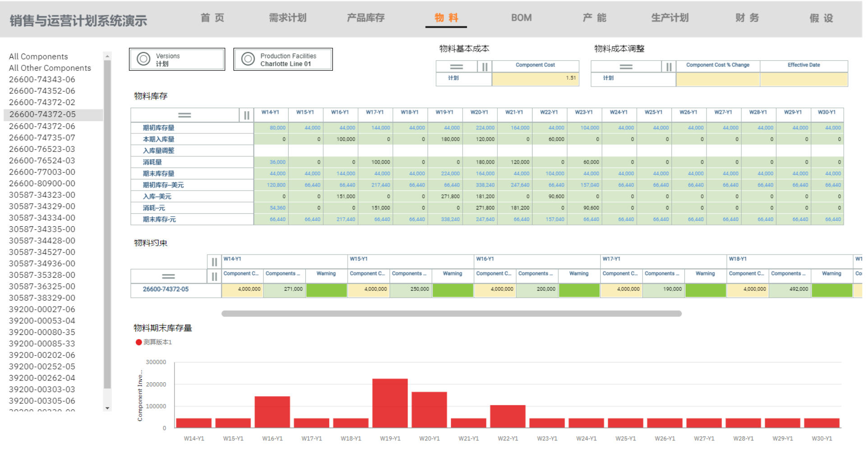
Task: Switch to the 需求计划 tab
Action: (288, 18)
